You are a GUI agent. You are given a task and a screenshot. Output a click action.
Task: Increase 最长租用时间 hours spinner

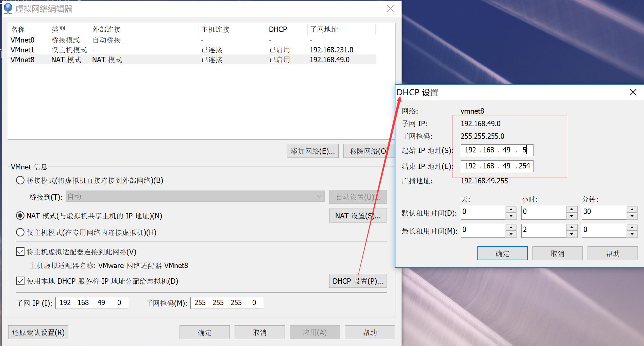tap(572, 228)
